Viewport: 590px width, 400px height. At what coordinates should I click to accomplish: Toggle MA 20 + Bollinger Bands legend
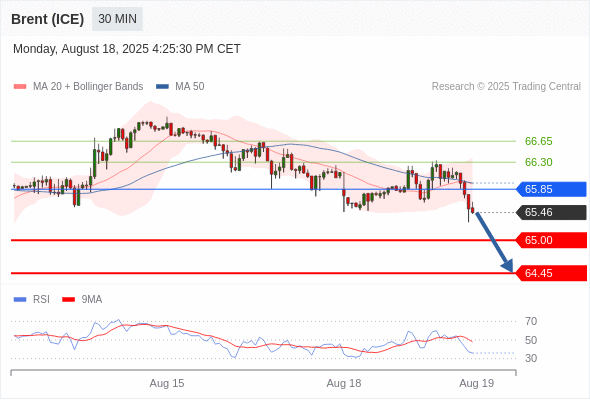78,87
